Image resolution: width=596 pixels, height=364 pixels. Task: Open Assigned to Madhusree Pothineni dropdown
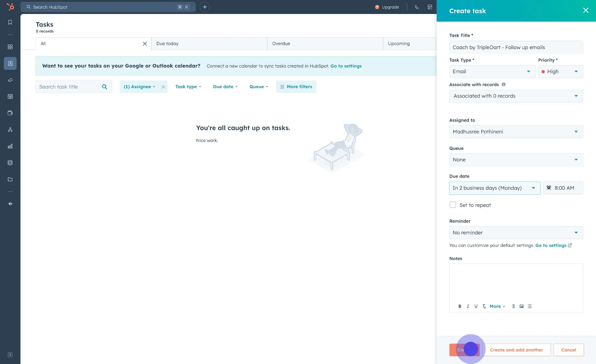pos(516,132)
